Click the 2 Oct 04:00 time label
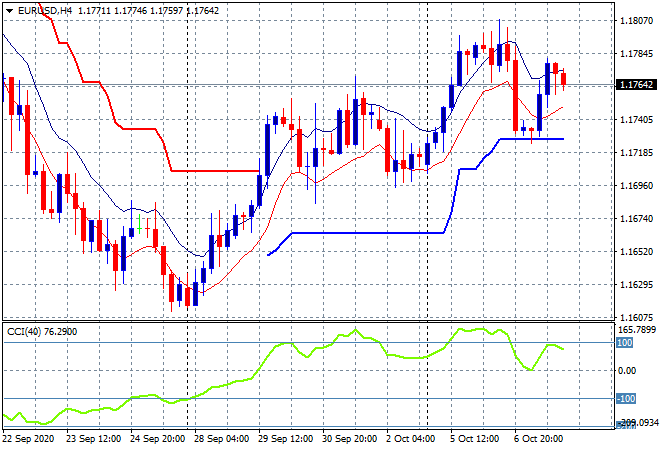Image resolution: width=660 pixels, height=450 pixels. point(410,439)
